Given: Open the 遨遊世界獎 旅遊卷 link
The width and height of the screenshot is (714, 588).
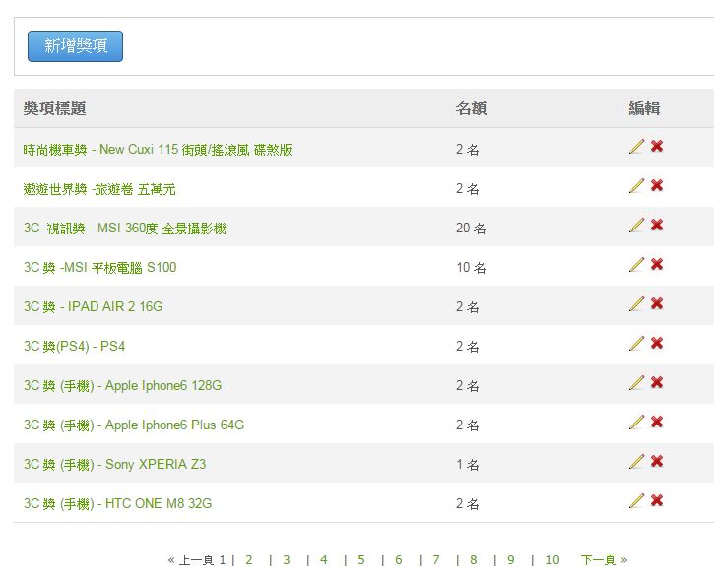Looking at the screenshot, I should click(99, 189).
